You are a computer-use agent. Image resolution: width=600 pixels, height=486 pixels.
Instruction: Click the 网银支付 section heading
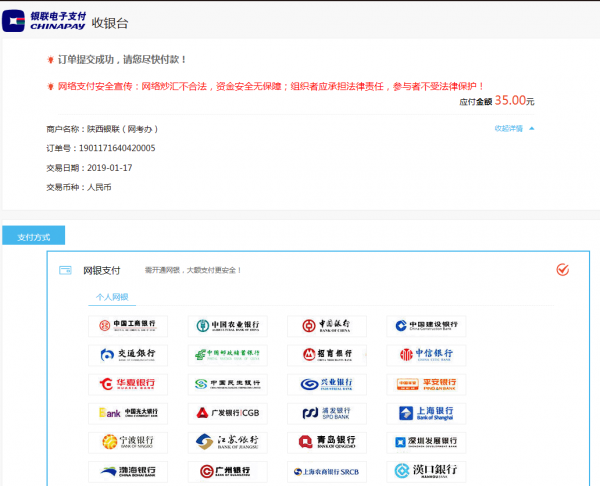pos(102,271)
